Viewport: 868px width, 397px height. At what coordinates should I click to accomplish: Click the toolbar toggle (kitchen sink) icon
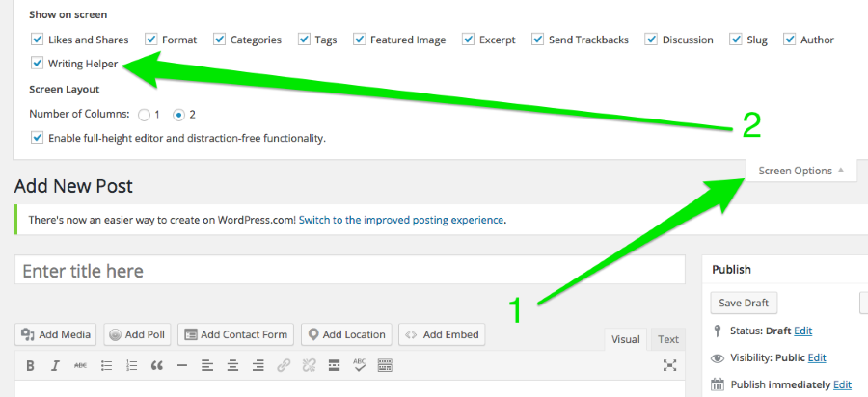(384, 366)
